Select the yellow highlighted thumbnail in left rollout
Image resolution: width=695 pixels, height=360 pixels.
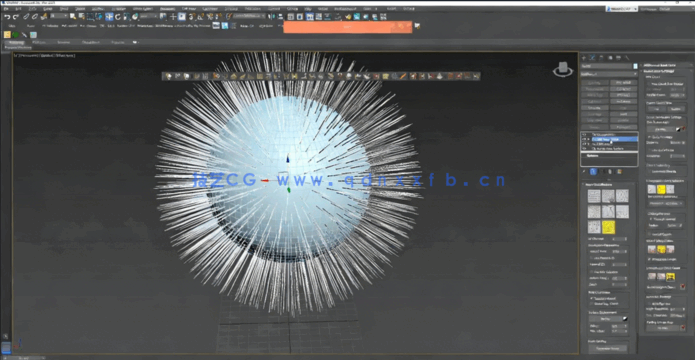[x=608, y=227]
